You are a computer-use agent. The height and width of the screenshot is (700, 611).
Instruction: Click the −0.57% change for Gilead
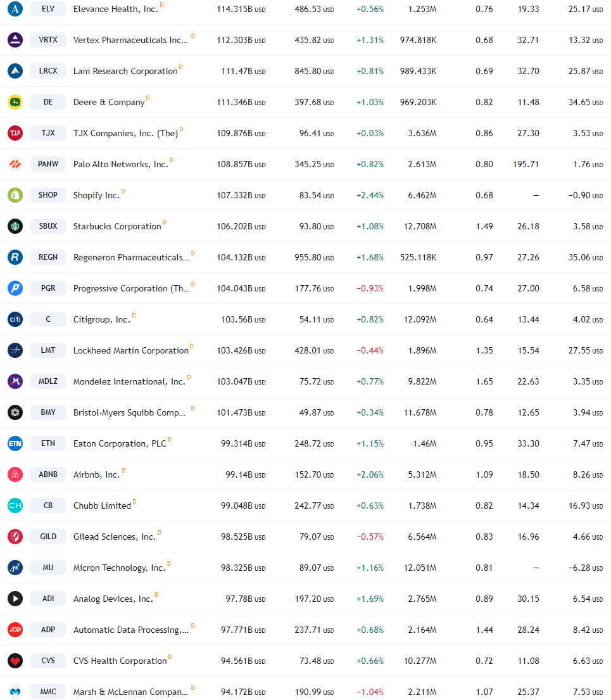370,537
